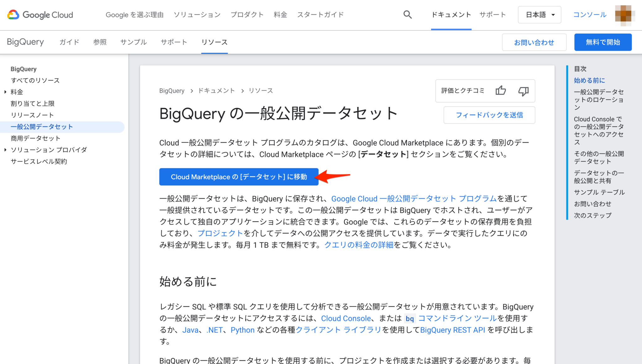Open the search magnifier icon
642x364 pixels.
click(408, 14)
